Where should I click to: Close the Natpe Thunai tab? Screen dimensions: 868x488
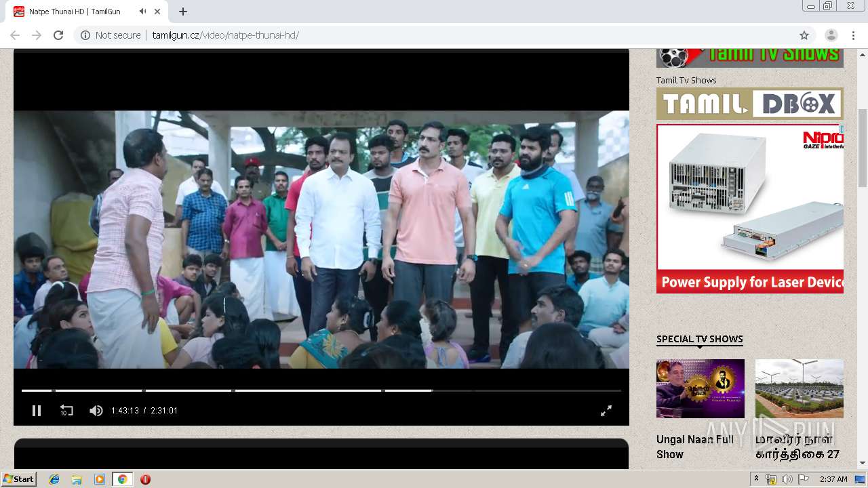tap(158, 12)
